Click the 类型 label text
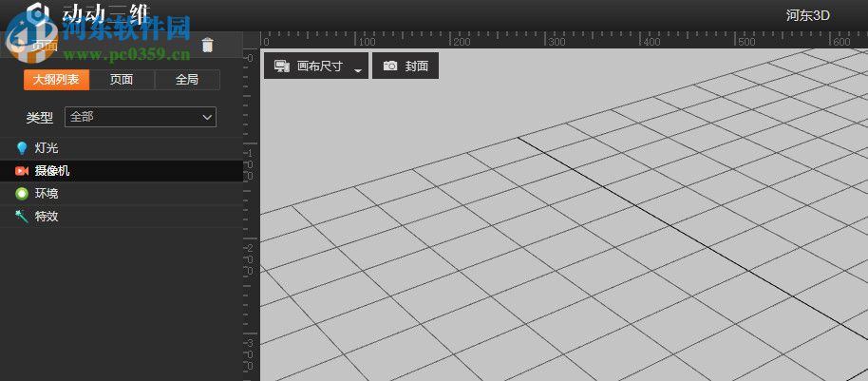868x381 pixels. pyautogui.click(x=39, y=118)
